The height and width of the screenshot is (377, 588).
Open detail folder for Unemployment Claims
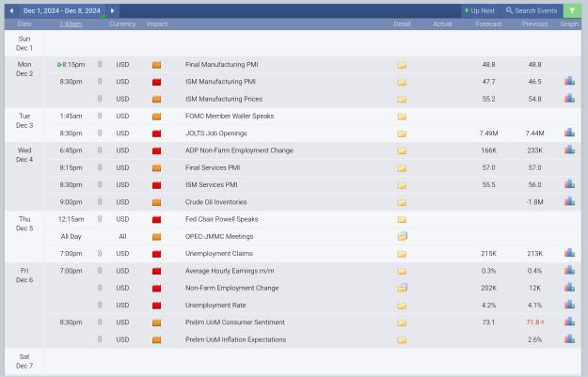click(x=402, y=254)
